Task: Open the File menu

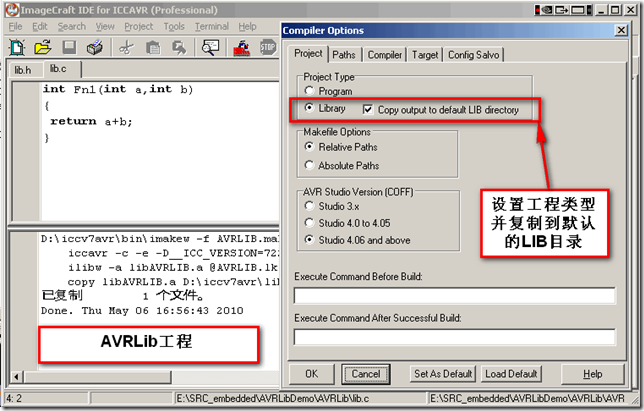Action: coord(15,27)
